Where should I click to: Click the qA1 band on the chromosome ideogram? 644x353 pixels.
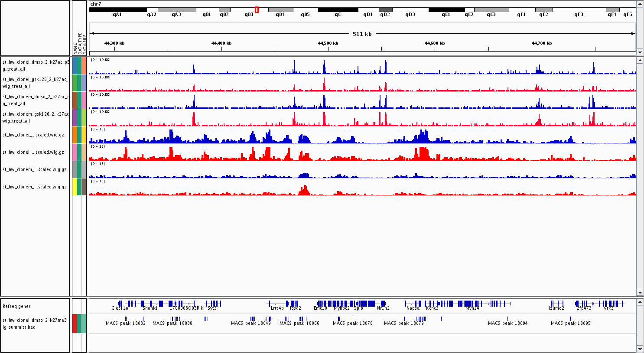(x=117, y=10)
